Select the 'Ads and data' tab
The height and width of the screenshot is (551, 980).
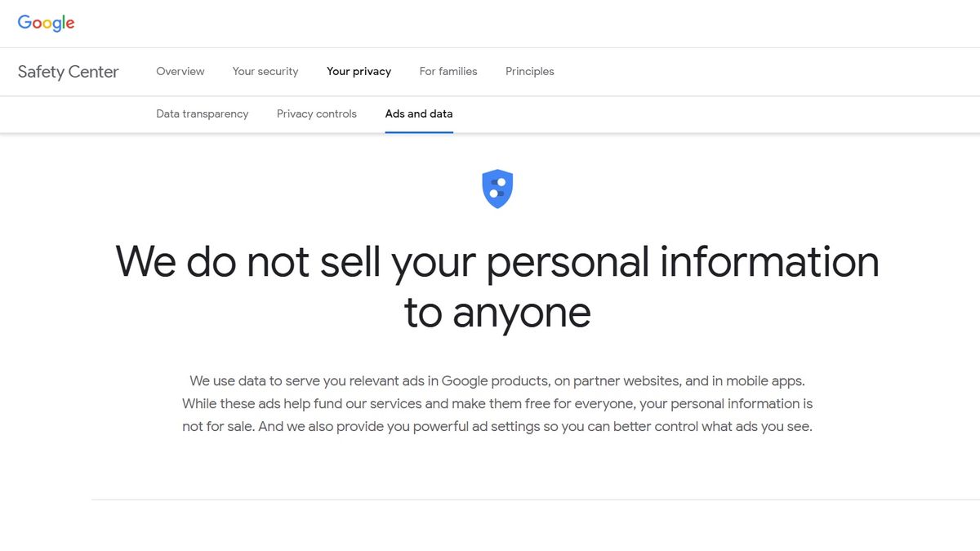(x=418, y=113)
